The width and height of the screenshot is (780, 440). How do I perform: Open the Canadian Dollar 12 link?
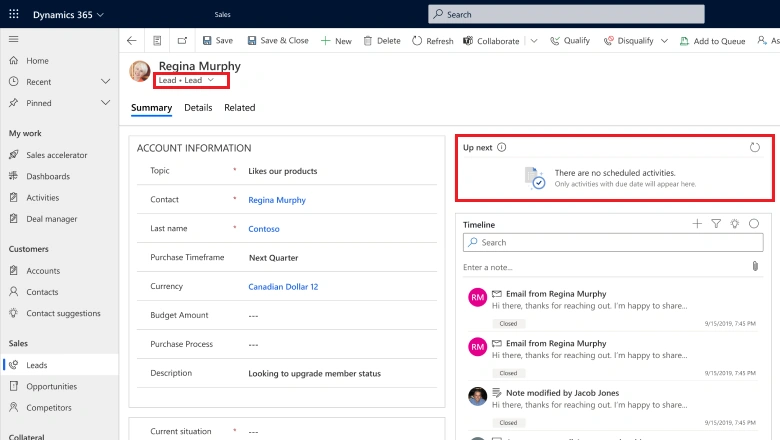click(283, 286)
